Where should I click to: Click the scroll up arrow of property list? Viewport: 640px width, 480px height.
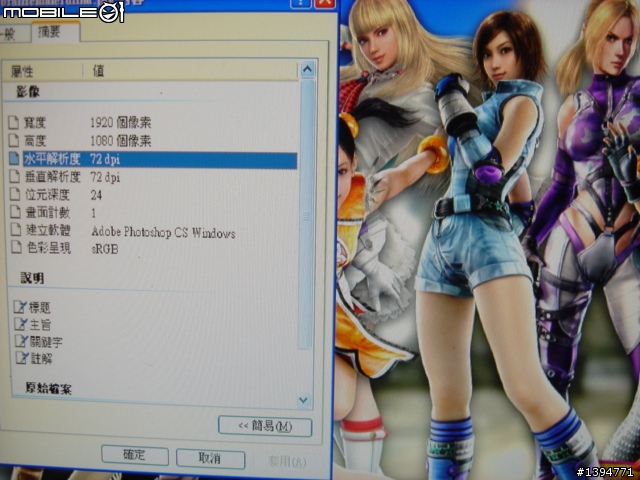tap(307, 69)
